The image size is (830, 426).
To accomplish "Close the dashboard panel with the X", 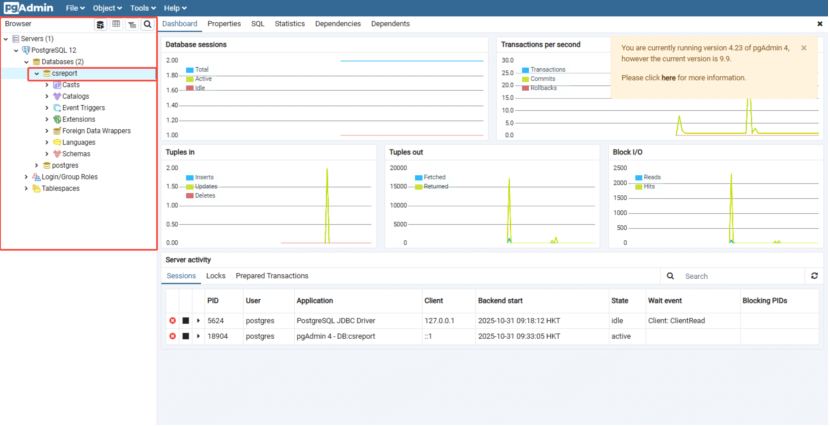I will pyautogui.click(x=820, y=23).
